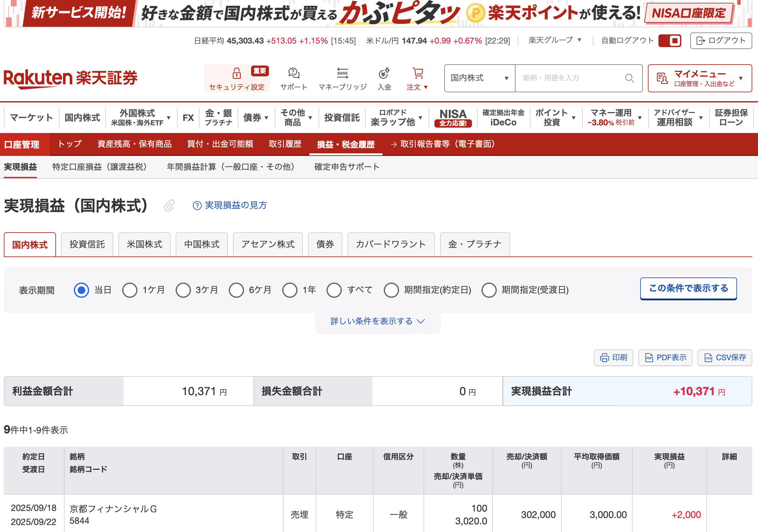The image size is (758, 532).
Task: Open the Support chat icon
Action: click(293, 73)
